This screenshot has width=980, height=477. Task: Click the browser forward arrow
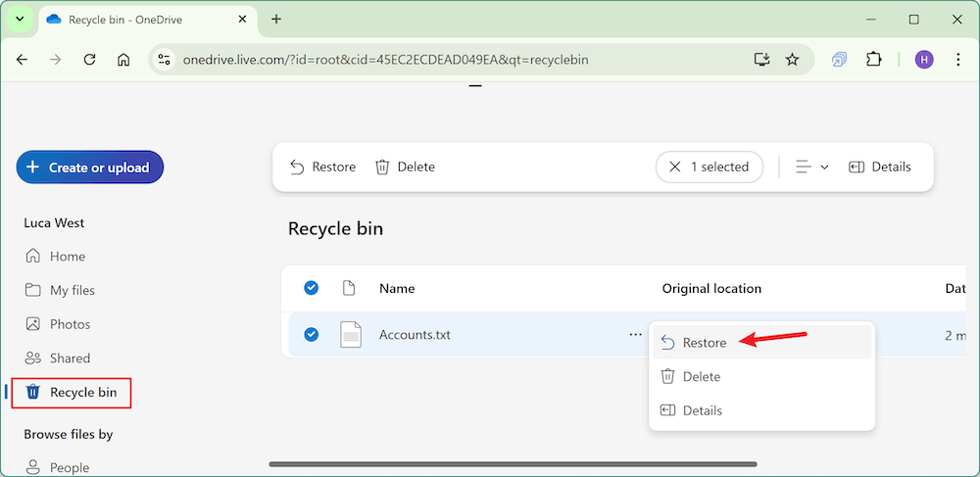click(56, 60)
